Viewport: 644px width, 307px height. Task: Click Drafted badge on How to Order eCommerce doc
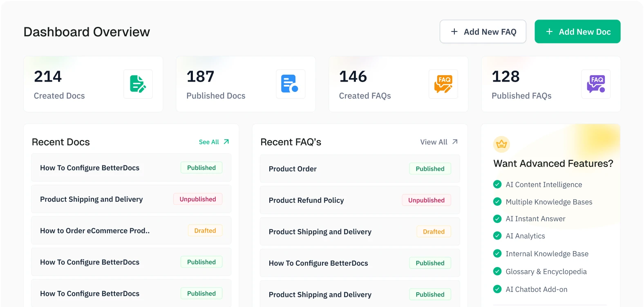[205, 231]
